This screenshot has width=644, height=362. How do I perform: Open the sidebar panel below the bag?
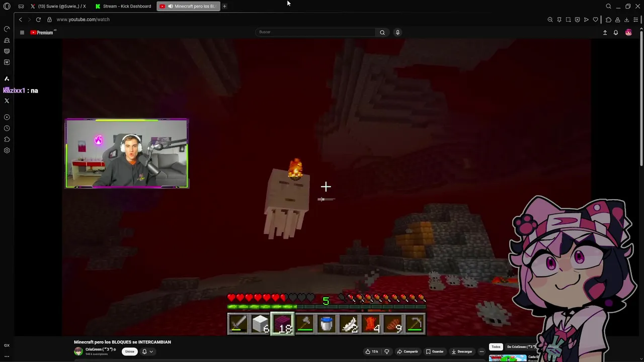click(7, 51)
